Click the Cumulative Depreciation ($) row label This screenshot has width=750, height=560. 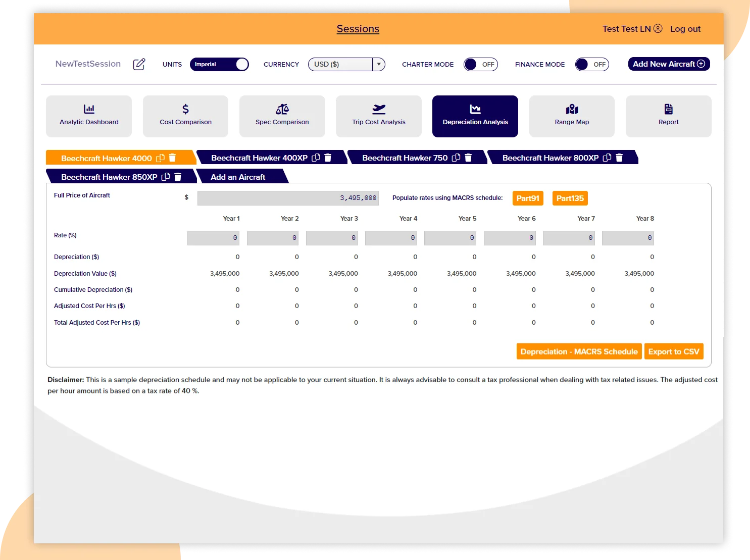point(93,289)
